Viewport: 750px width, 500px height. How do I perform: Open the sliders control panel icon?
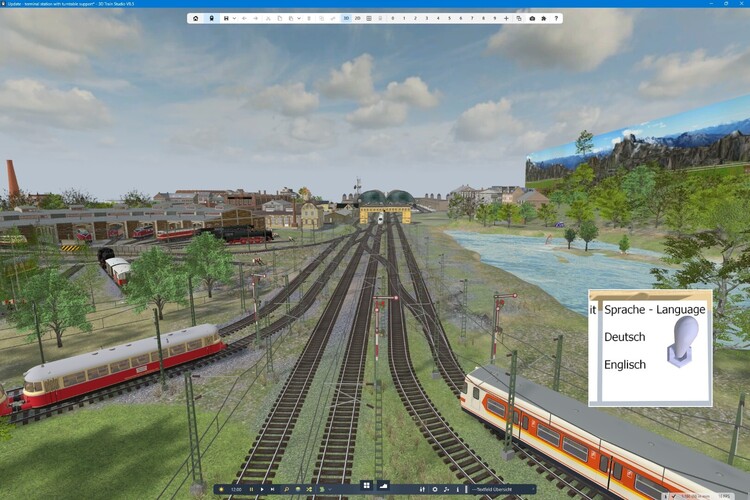[422, 489]
